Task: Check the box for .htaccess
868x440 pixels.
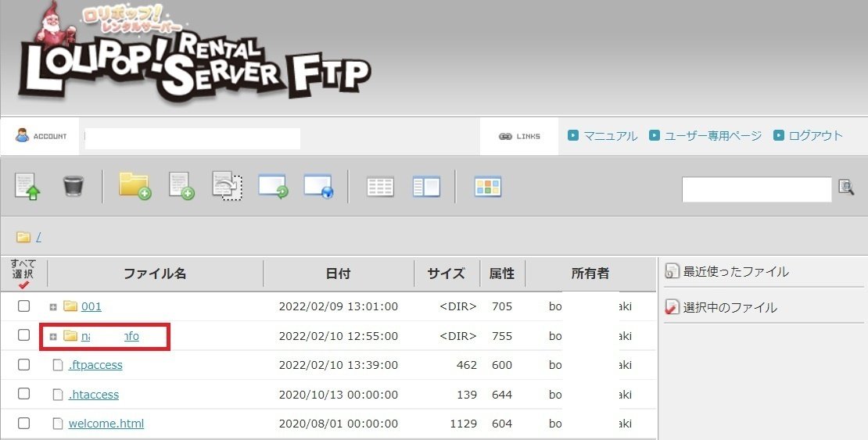Action: 23,394
